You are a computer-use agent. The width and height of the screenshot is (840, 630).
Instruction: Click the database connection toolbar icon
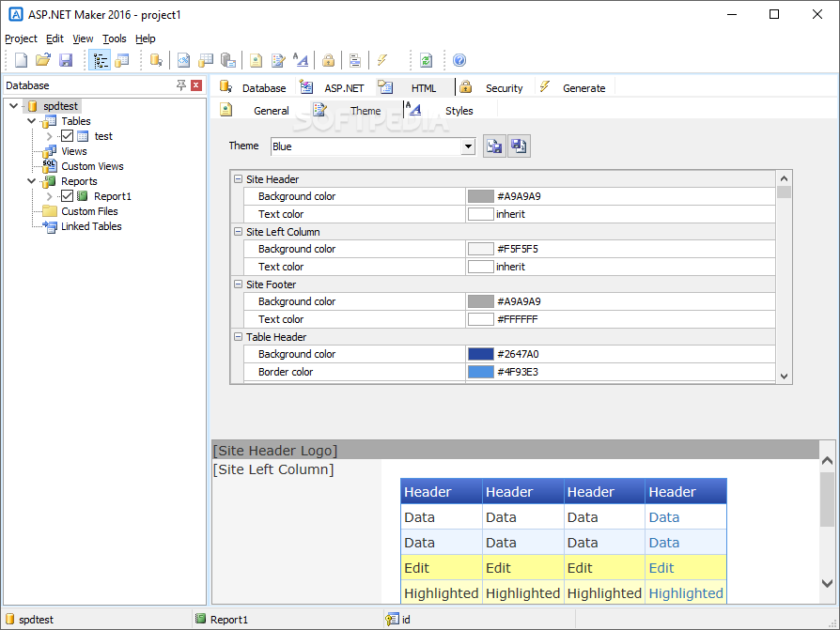coord(156,60)
